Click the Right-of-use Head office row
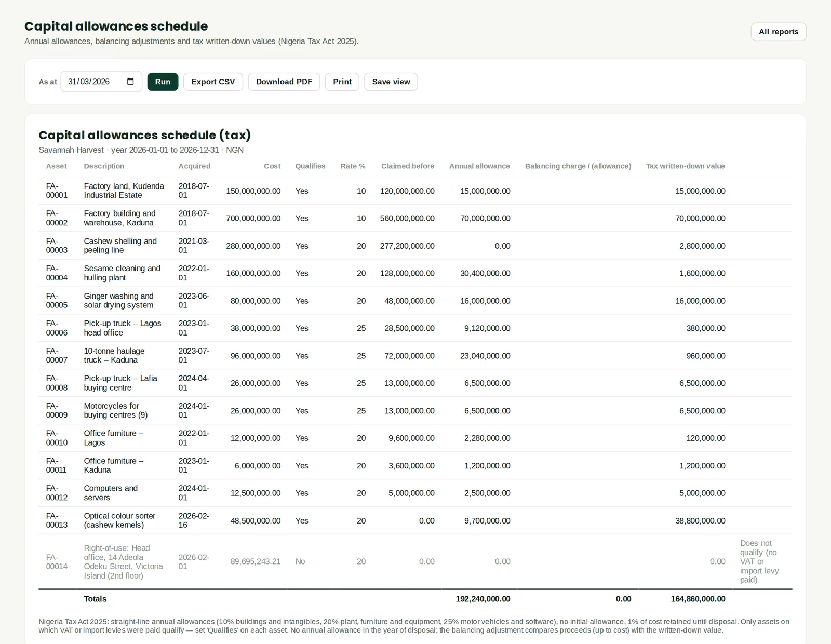Image resolution: width=831 pixels, height=644 pixels. pos(415,561)
